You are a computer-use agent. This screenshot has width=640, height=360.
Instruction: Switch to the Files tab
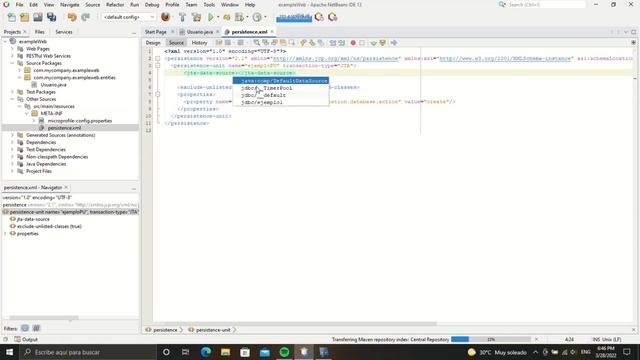pos(40,32)
